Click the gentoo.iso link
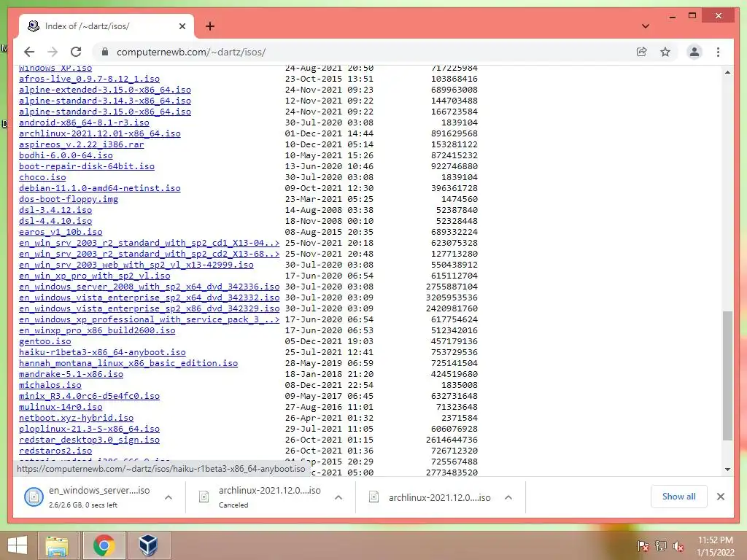This screenshot has width=747, height=560. click(44, 342)
